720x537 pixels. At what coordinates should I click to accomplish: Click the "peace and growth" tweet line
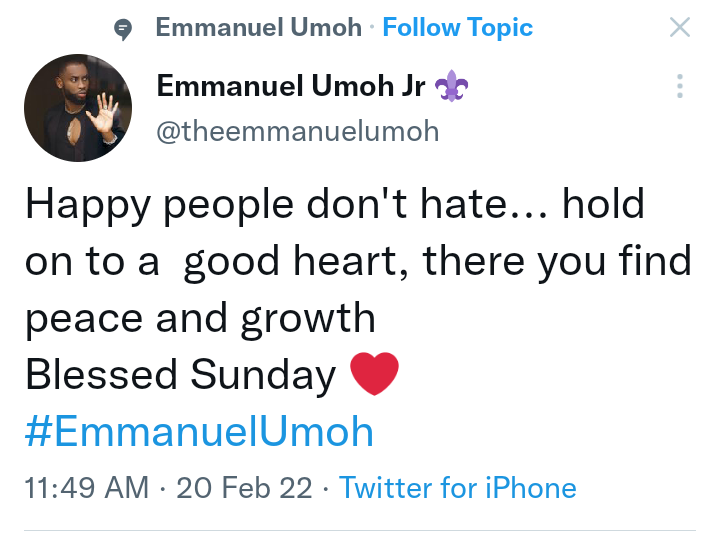(x=200, y=318)
